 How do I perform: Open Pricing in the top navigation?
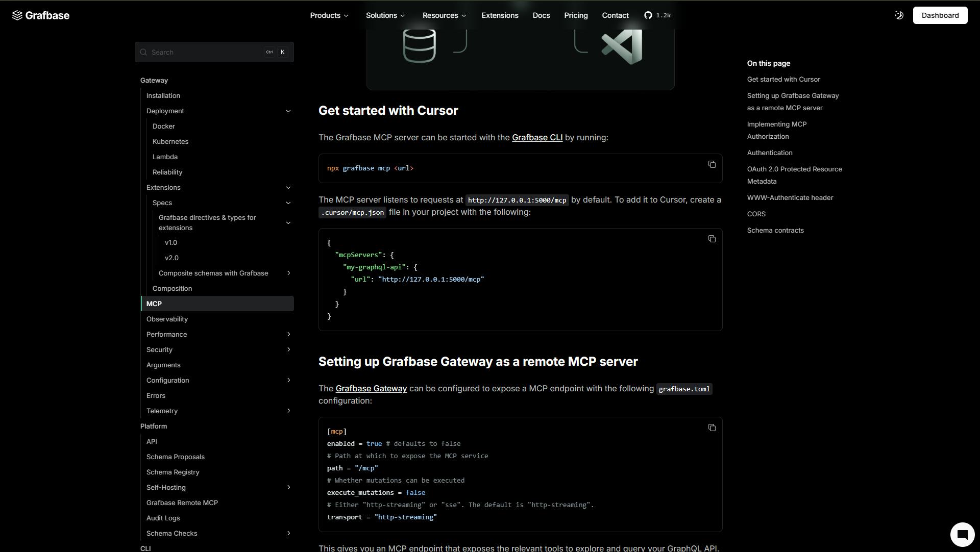[x=576, y=15]
